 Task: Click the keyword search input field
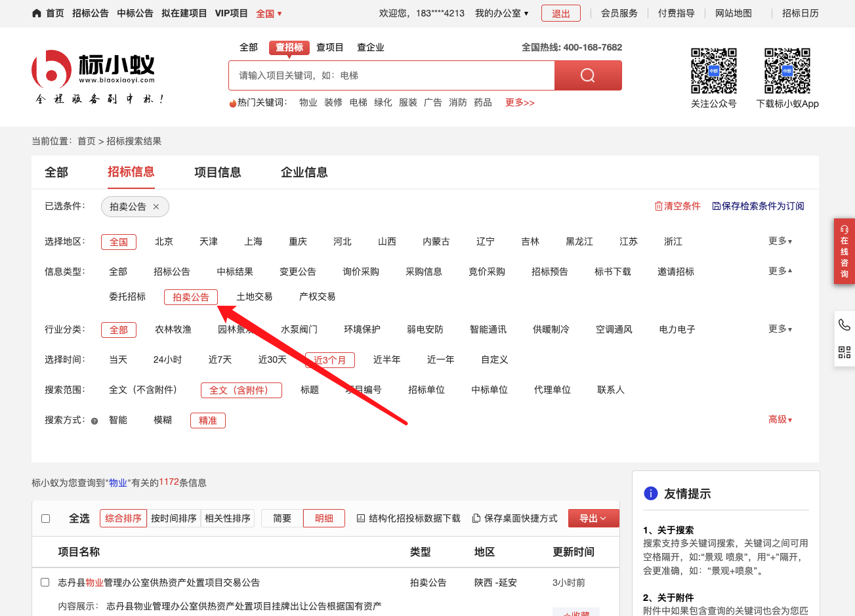(391, 75)
